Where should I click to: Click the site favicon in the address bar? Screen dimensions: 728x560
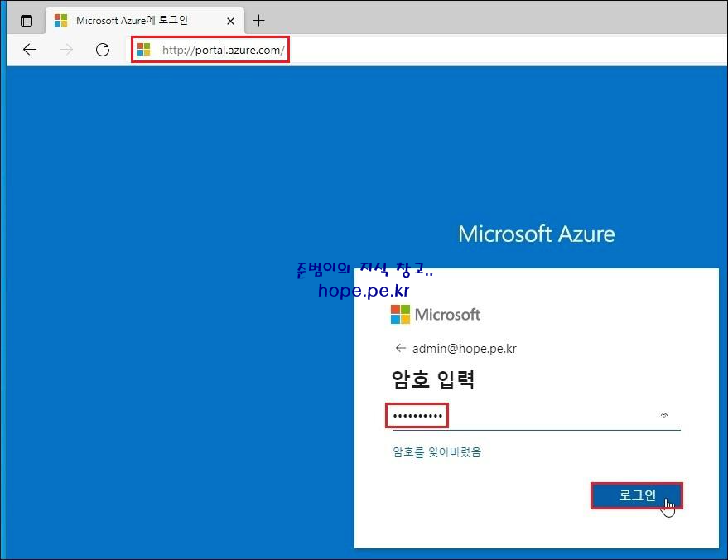click(144, 49)
